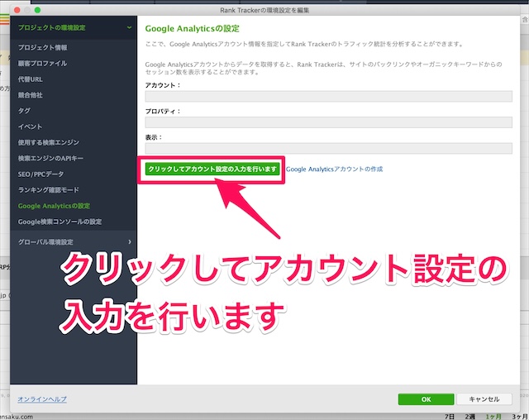Select 顧客プロファイル in the sidebar

point(42,64)
